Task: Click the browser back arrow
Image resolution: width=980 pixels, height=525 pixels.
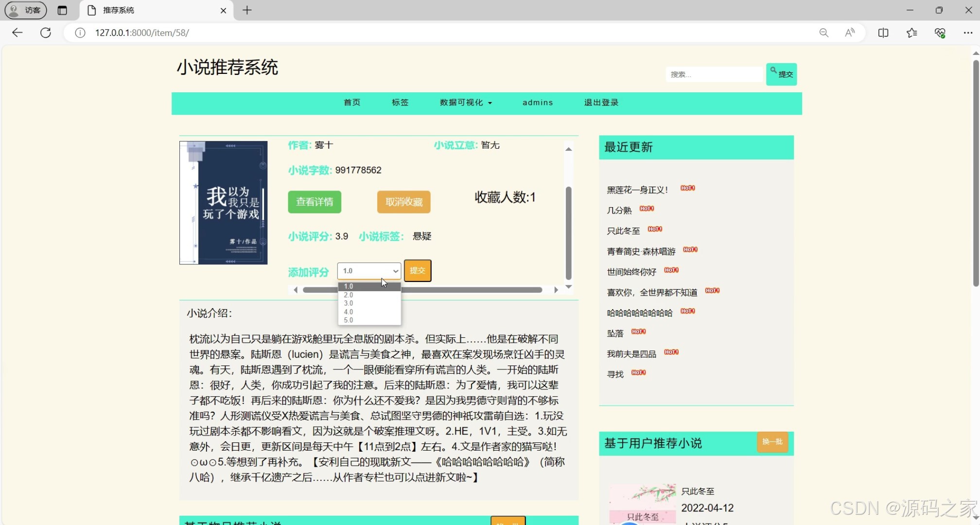Action: pos(17,33)
